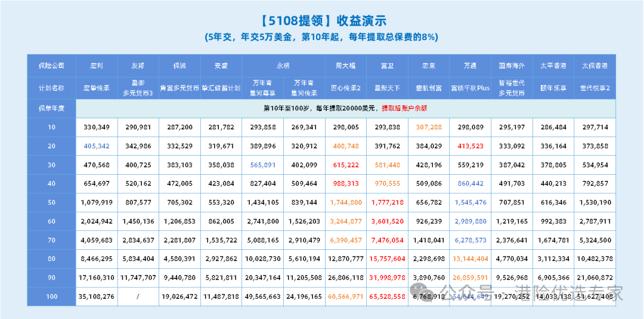Select policy year 90 row label

pos(51,278)
